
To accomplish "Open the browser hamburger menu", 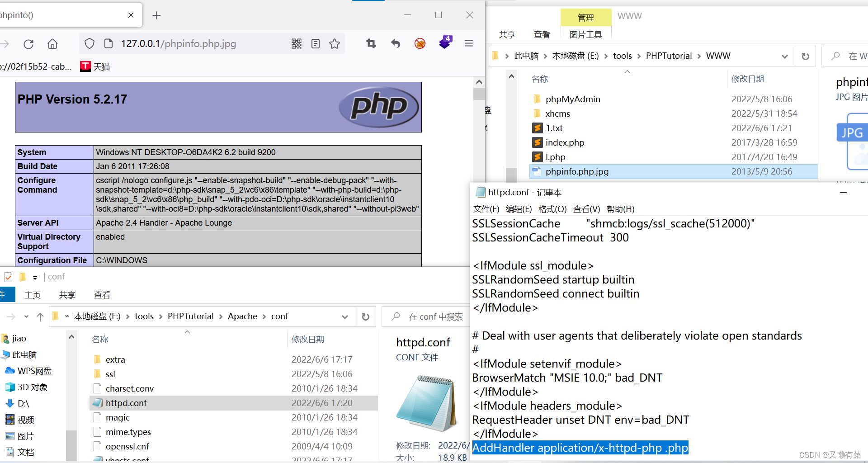I will point(469,43).
